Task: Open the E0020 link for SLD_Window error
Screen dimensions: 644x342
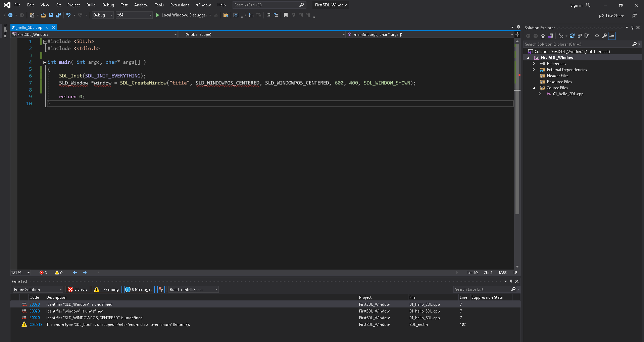Action: click(x=35, y=304)
